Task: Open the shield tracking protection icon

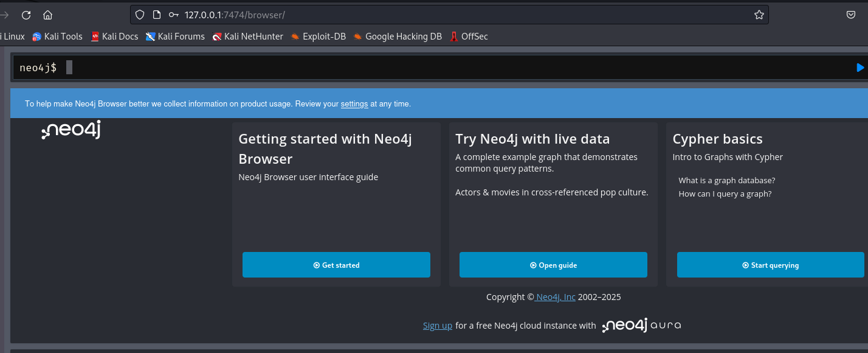Action: (140, 15)
